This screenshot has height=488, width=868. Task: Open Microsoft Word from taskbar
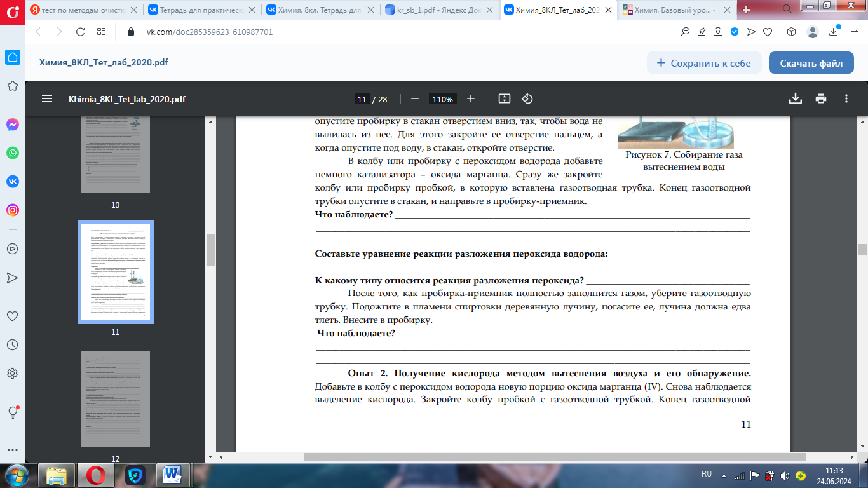(172, 475)
